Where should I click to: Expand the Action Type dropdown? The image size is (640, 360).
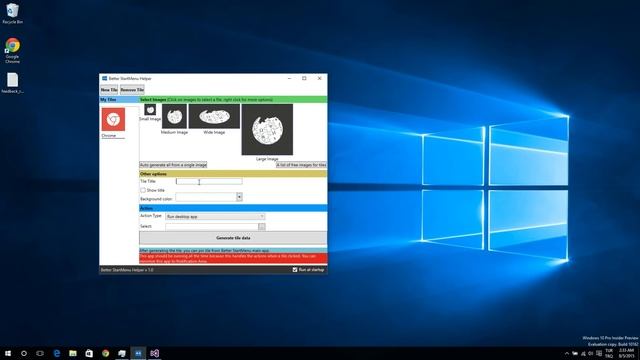[x=215, y=217]
